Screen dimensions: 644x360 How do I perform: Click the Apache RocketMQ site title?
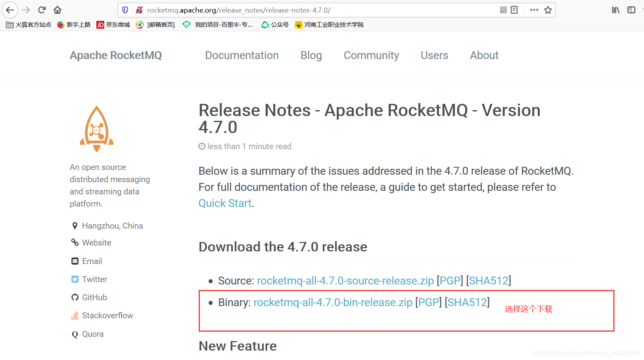116,55
